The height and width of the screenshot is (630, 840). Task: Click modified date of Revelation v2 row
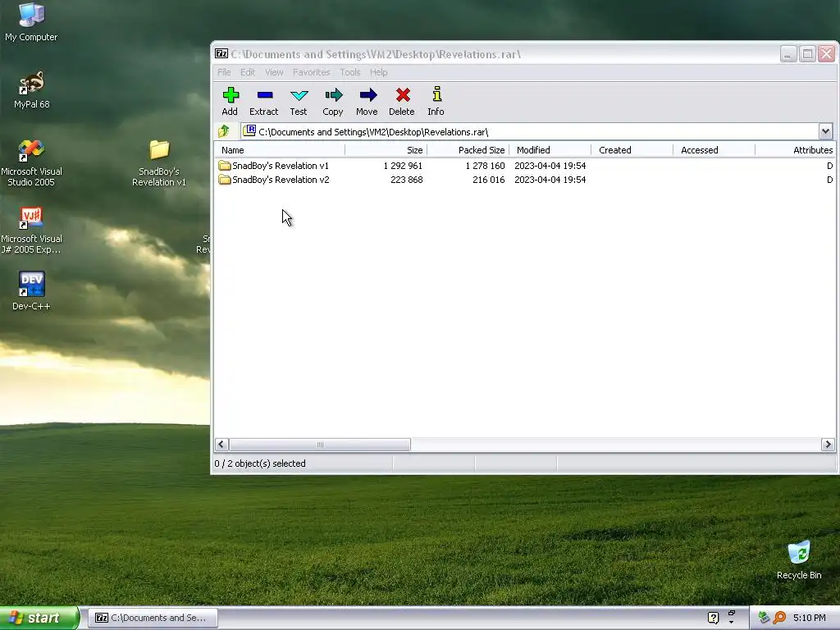pyautogui.click(x=550, y=180)
